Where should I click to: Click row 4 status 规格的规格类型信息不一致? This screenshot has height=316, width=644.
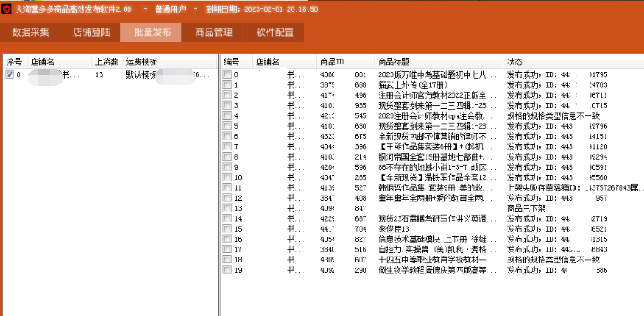click(x=554, y=115)
